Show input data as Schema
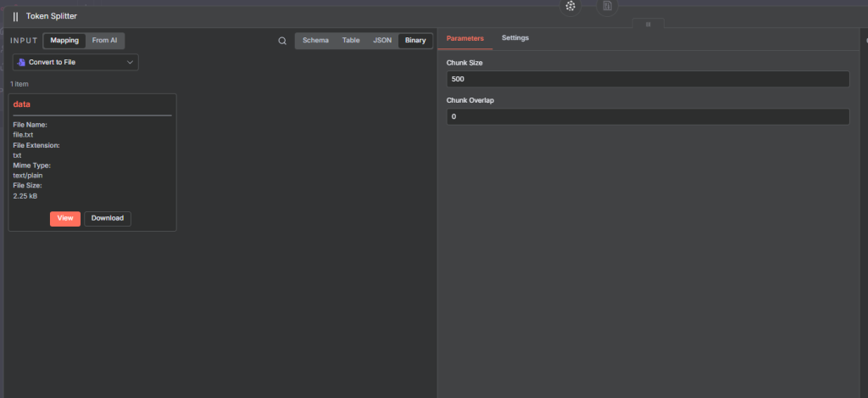868x398 pixels. (315, 40)
